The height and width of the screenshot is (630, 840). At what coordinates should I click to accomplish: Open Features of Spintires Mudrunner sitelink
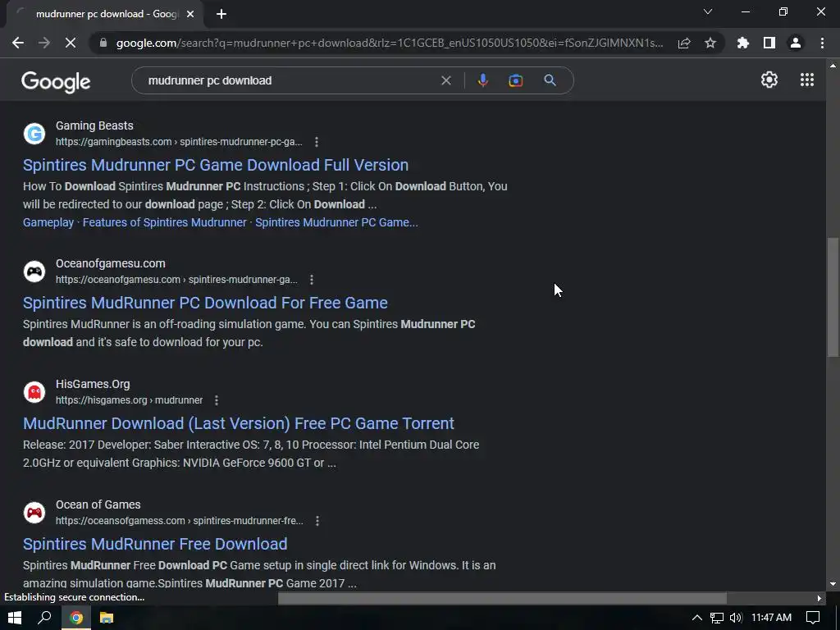[164, 222]
